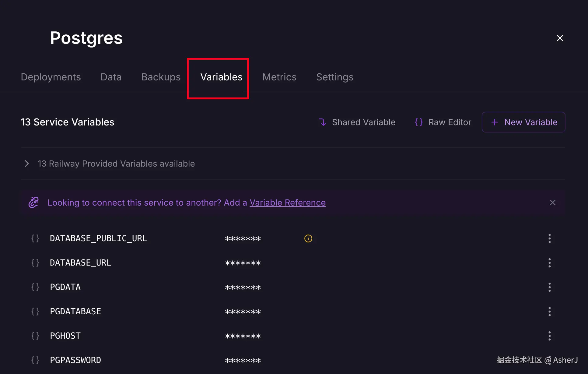The height and width of the screenshot is (374, 588).
Task: Click the New Variable button
Action: coord(523,122)
